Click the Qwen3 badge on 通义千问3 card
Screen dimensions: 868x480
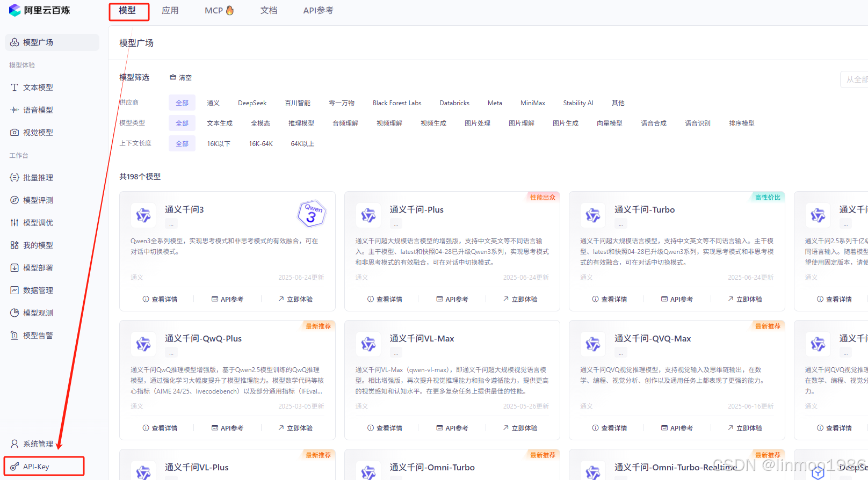coord(312,214)
